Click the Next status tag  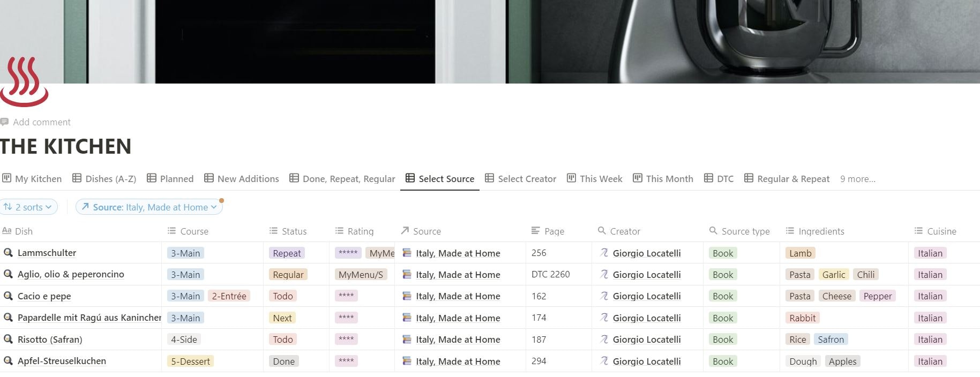282,318
